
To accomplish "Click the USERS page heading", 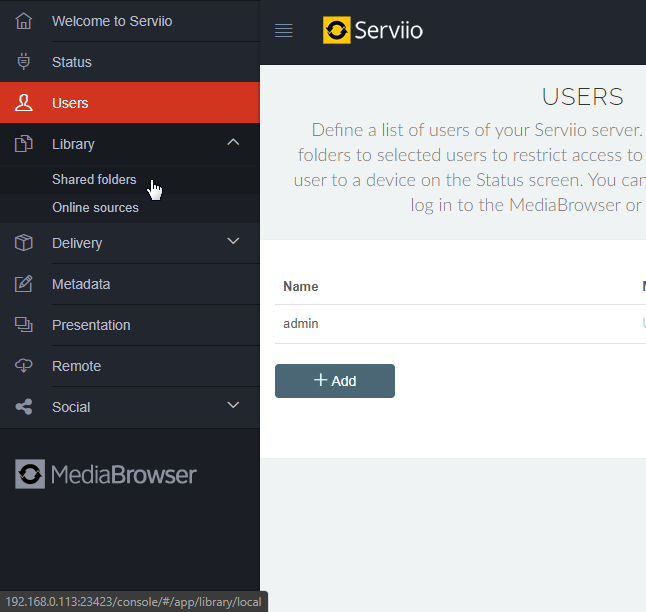I will coord(582,97).
